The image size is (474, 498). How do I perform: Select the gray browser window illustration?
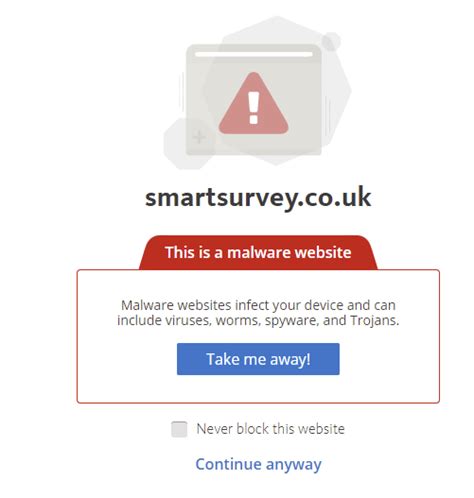(253, 100)
